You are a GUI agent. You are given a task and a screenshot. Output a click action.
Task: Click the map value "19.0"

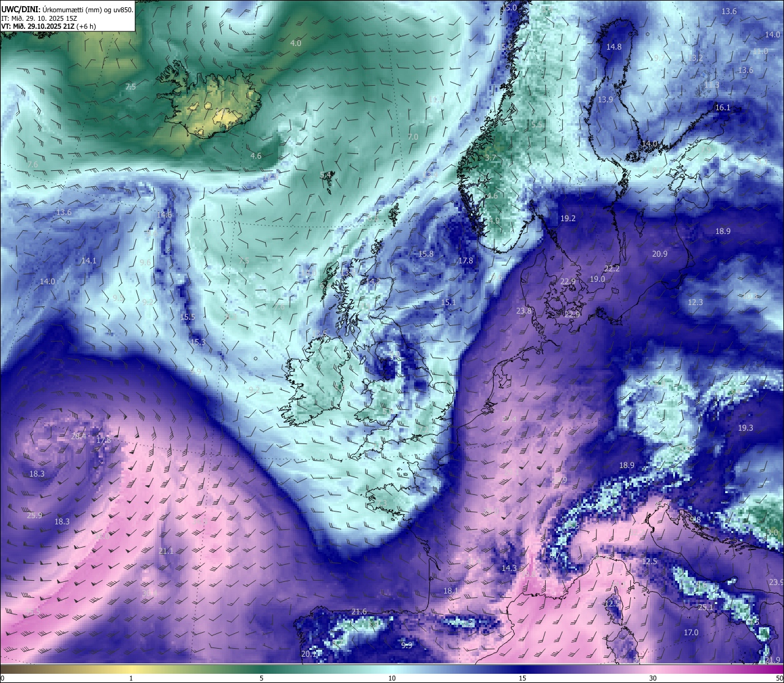pyautogui.click(x=597, y=279)
